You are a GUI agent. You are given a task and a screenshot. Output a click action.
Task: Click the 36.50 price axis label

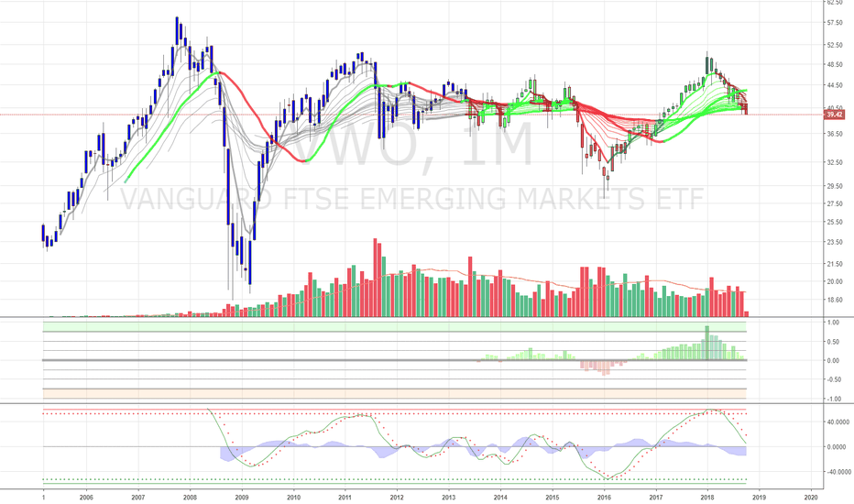[x=836, y=134]
